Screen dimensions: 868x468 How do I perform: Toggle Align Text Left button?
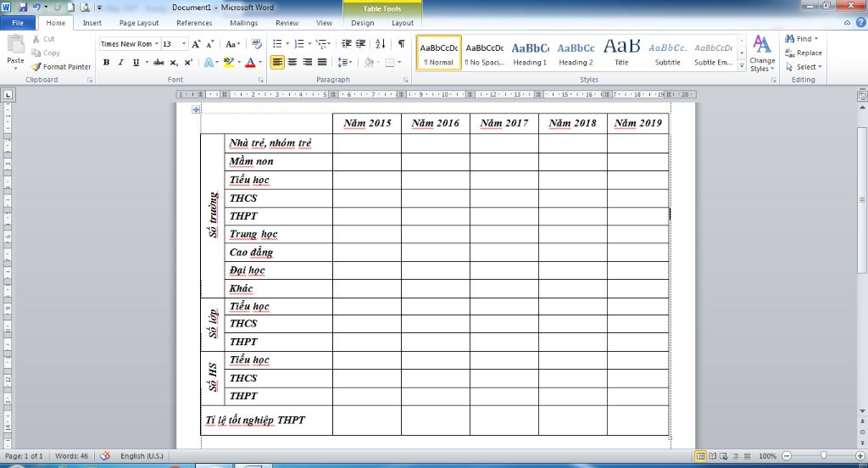(277, 62)
